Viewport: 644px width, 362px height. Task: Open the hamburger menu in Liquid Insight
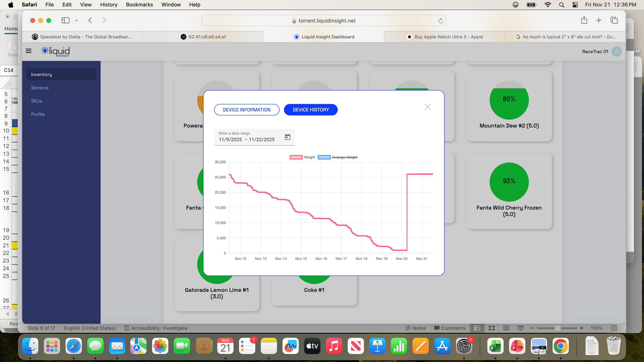(29, 51)
